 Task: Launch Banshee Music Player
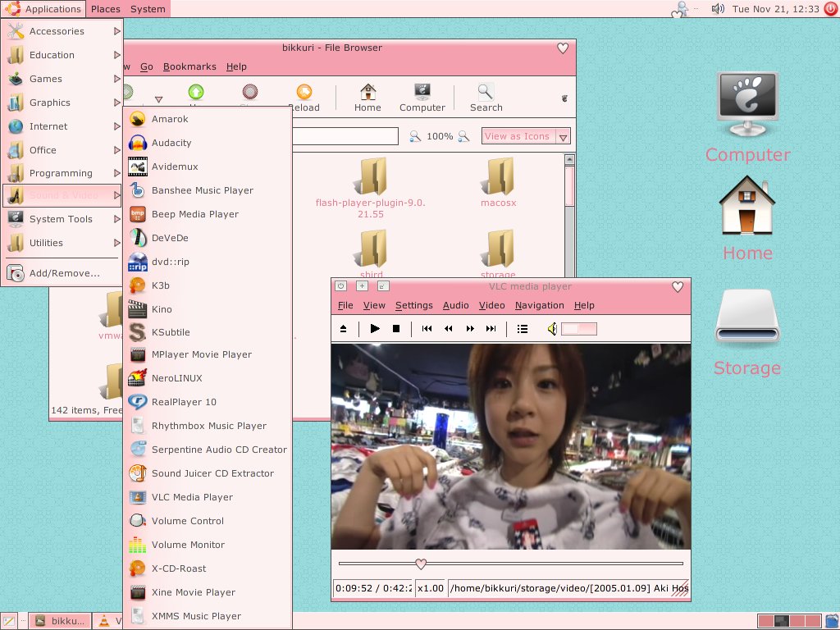coord(208,190)
